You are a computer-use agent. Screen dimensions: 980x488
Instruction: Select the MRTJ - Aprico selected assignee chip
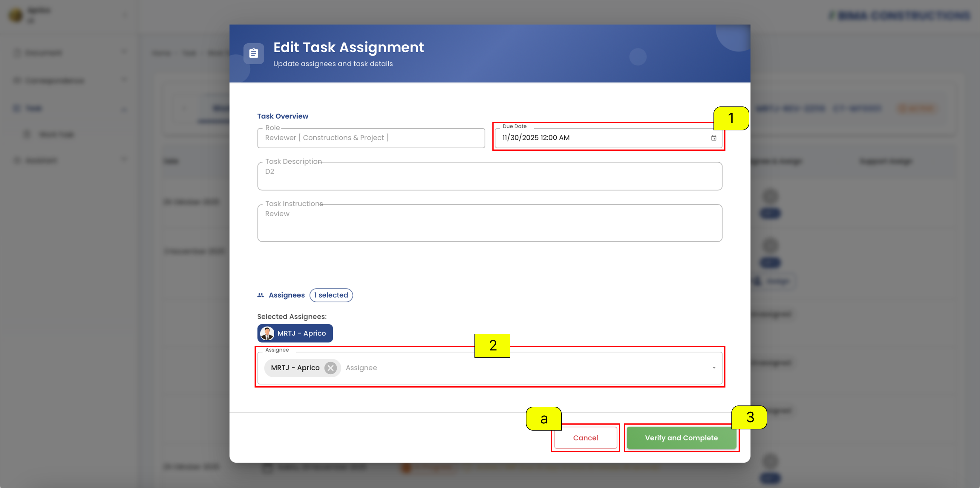(295, 333)
